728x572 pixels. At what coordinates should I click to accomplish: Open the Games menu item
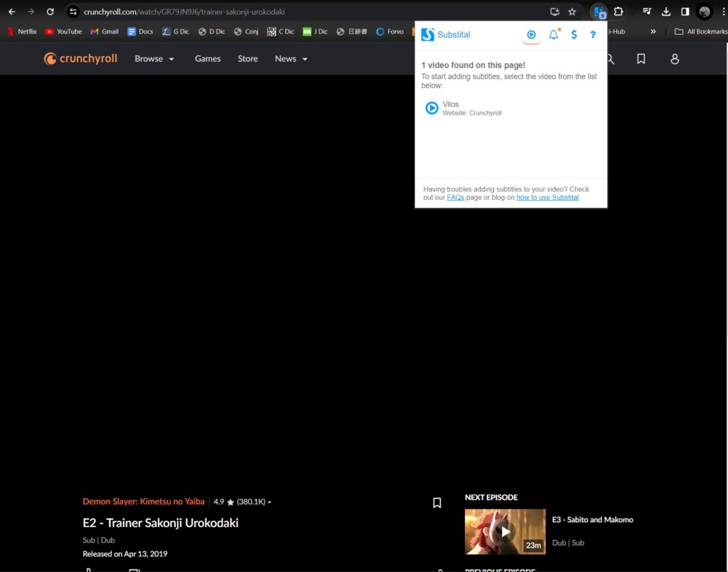(x=207, y=58)
